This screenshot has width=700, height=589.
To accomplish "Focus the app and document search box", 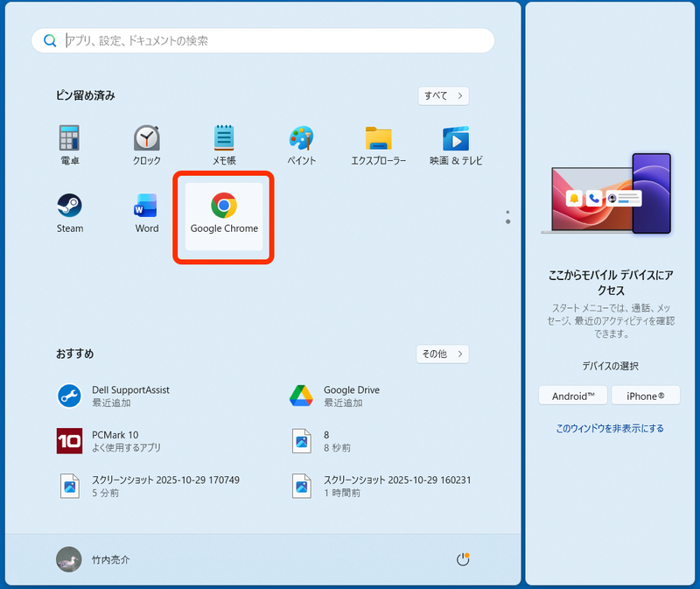I will coord(263,40).
